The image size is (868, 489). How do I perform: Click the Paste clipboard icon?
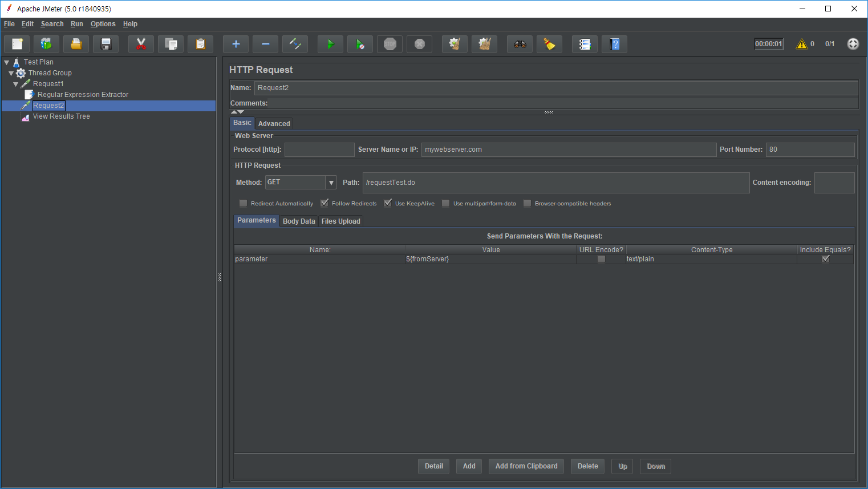click(x=200, y=44)
